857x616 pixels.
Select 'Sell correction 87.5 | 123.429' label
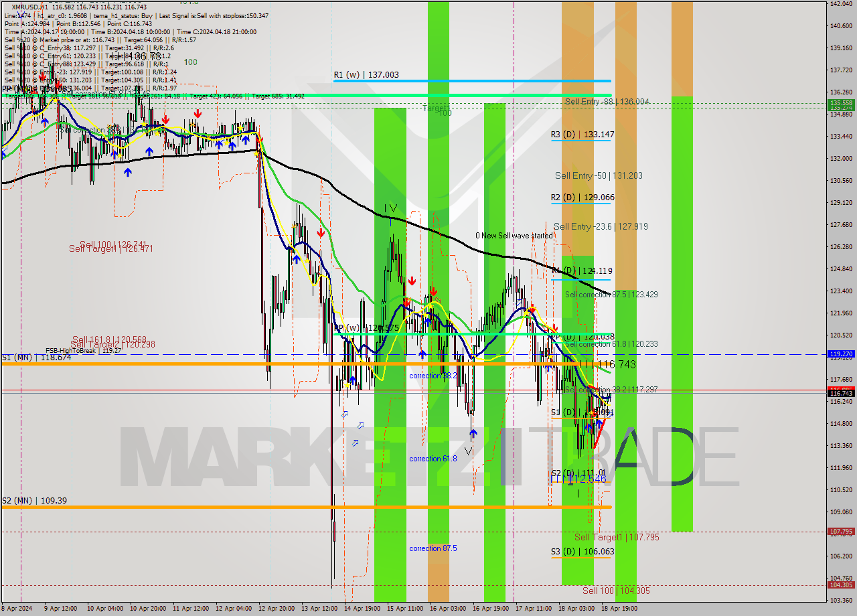pyautogui.click(x=611, y=295)
